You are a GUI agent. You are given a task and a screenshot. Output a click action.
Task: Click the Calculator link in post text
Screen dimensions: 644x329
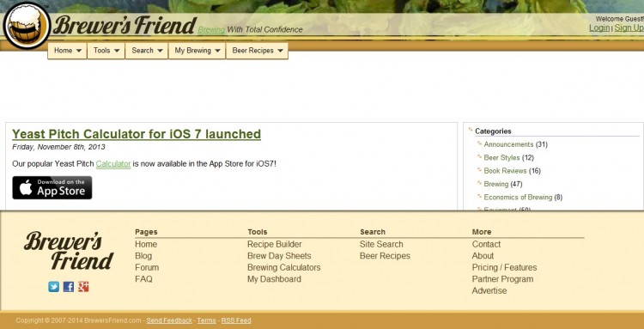pos(113,164)
